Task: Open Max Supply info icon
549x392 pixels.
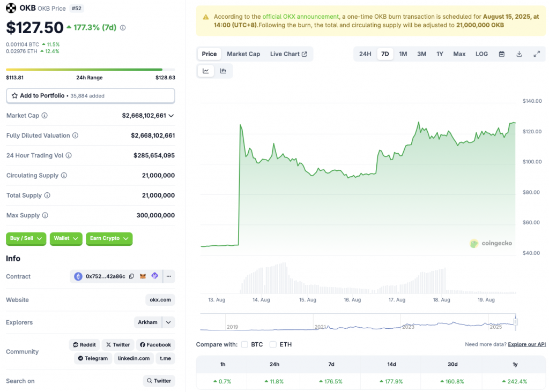Action: [x=45, y=215]
